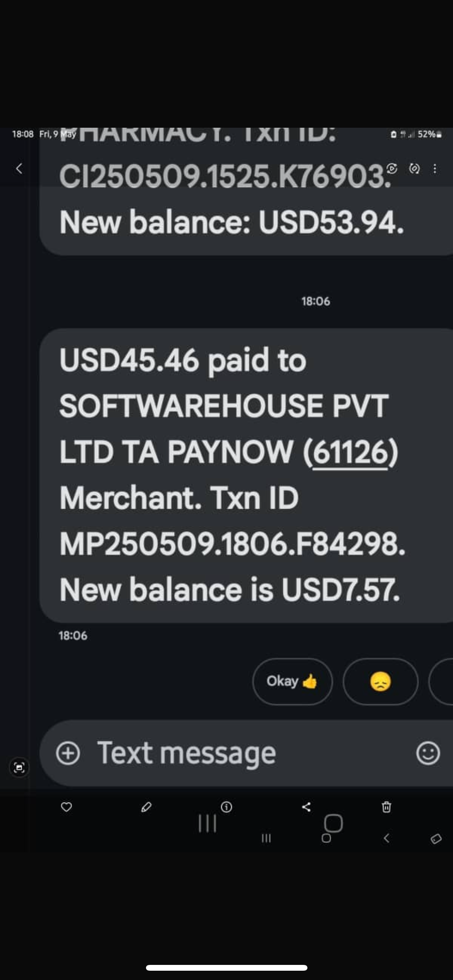This screenshot has width=453, height=980.
Task: Open the image info details icon
Action: (x=226, y=807)
